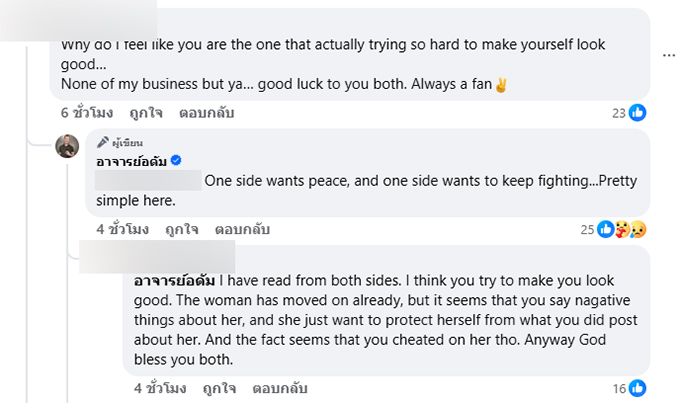
Task: Click the อาจารย์อดัม mention before "I have read"
Action: click(x=174, y=282)
